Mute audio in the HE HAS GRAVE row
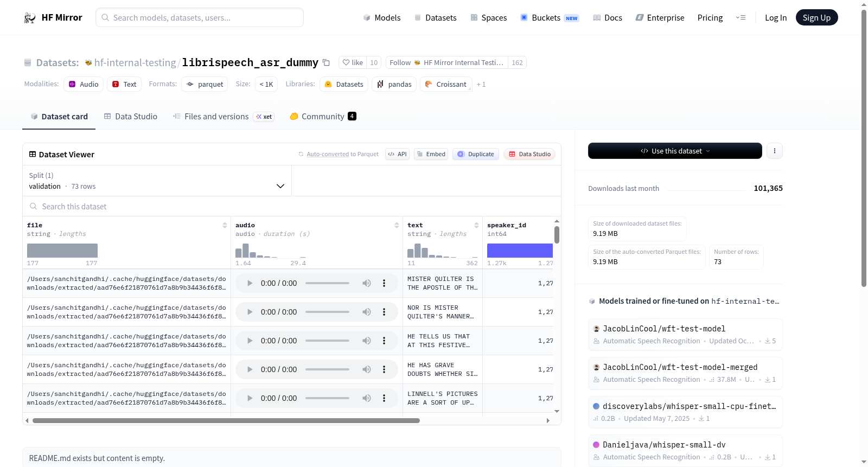 [x=367, y=369]
